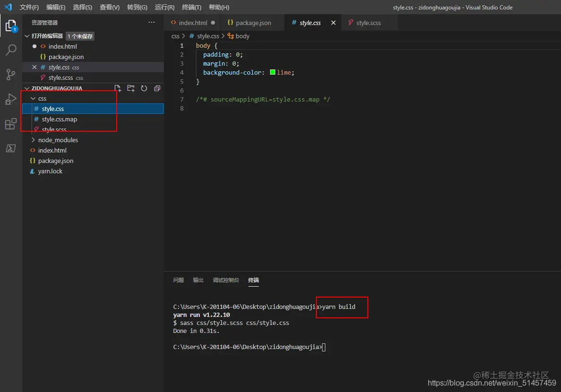Open the 选择(S) menu
Image resolution: width=561 pixels, height=392 pixels.
(x=82, y=7)
